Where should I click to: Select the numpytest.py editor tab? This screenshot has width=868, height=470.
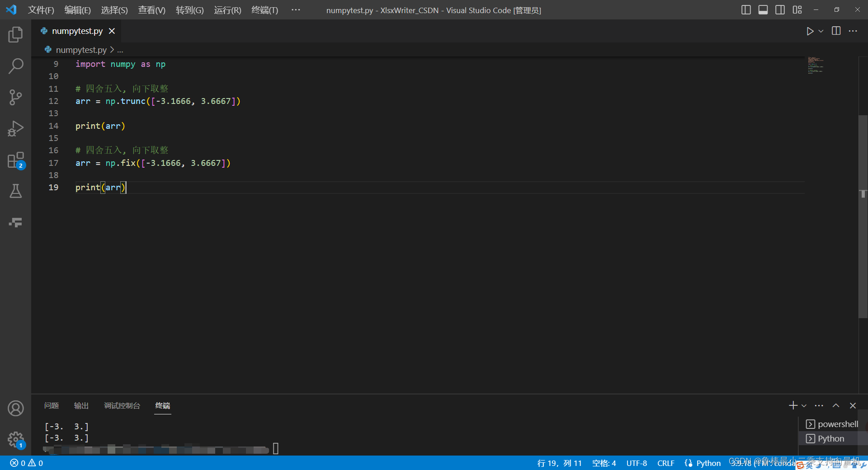tap(77, 31)
